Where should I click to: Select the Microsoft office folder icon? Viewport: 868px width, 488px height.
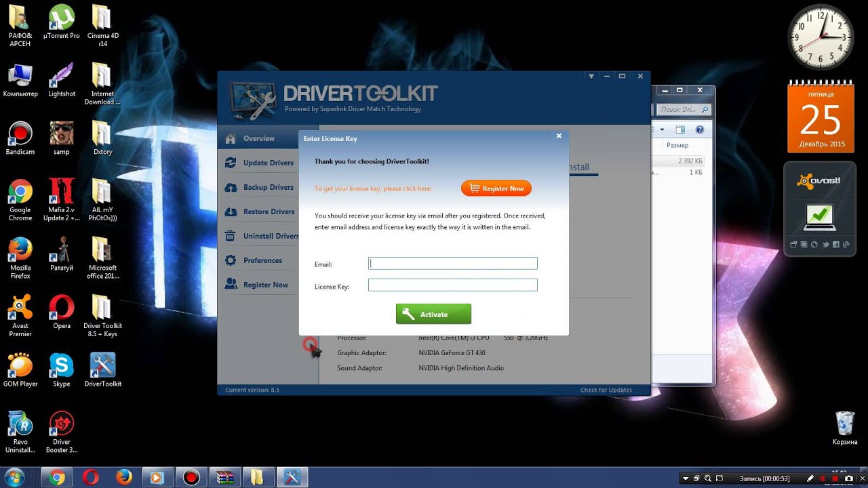coord(102,258)
